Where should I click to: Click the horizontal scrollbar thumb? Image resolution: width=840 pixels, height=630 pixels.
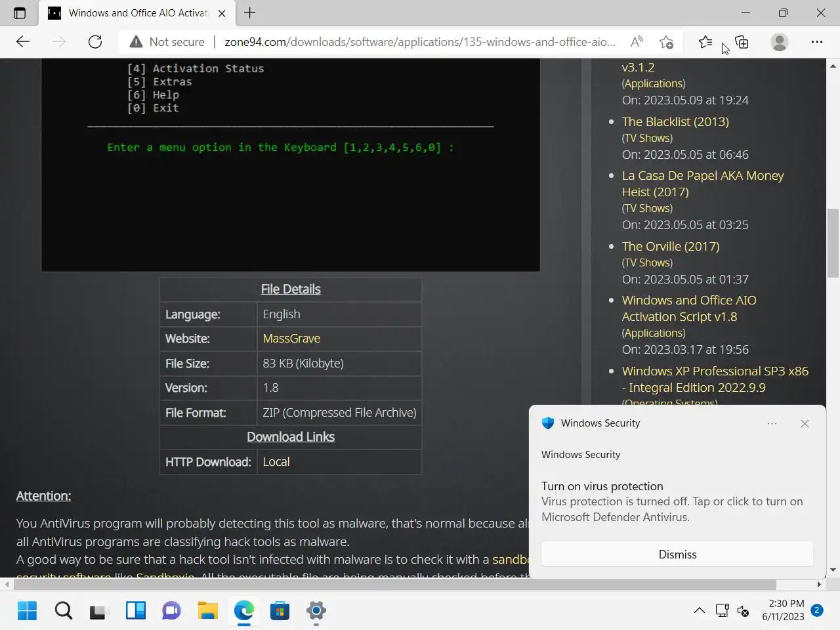(395, 584)
